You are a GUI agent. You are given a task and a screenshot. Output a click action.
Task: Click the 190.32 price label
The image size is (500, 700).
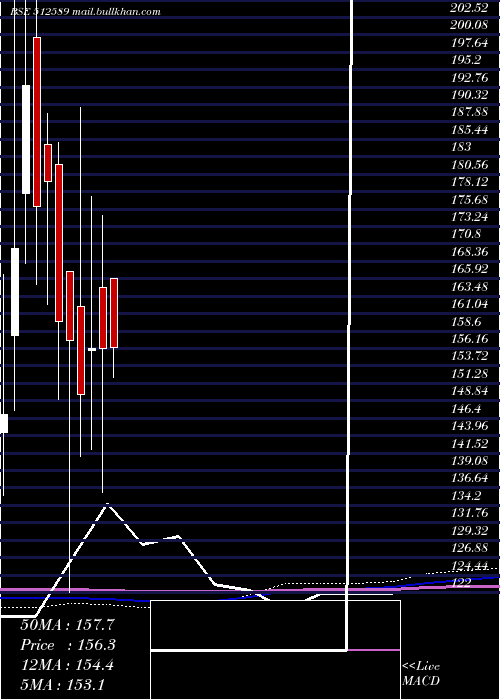(469, 95)
